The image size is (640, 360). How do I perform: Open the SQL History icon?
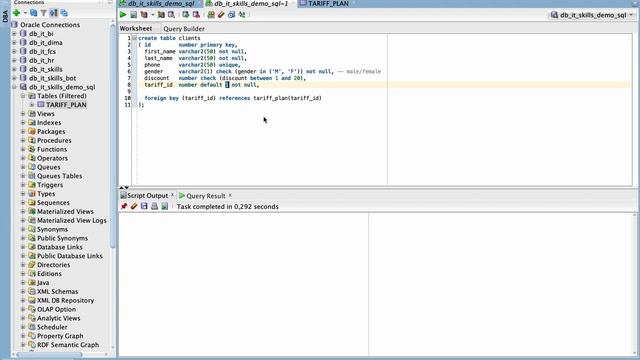click(231, 15)
